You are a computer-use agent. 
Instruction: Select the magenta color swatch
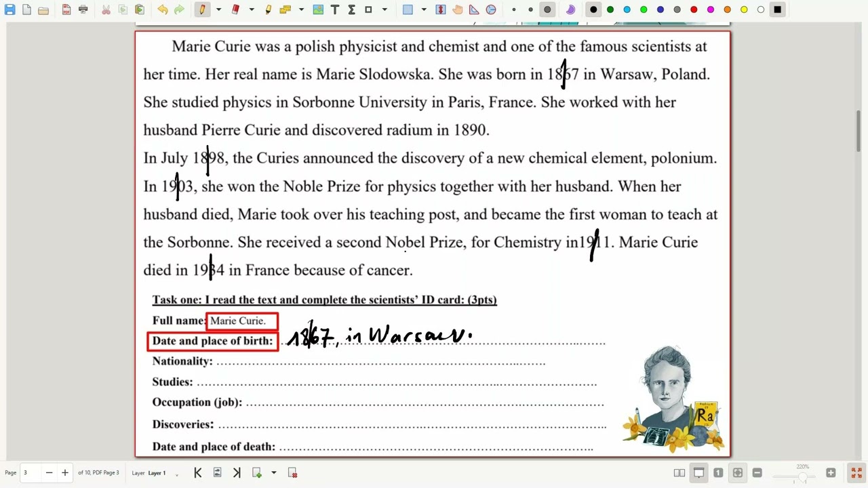[711, 9]
